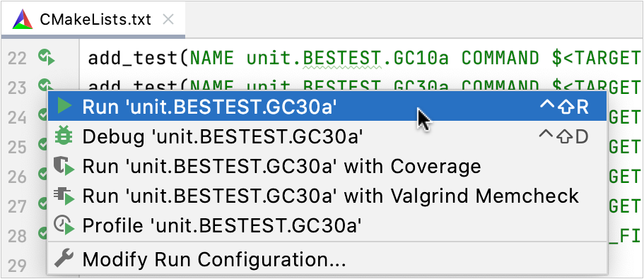Place cursor on add_test on line 22
The height and width of the screenshot is (279, 644).
134,58
